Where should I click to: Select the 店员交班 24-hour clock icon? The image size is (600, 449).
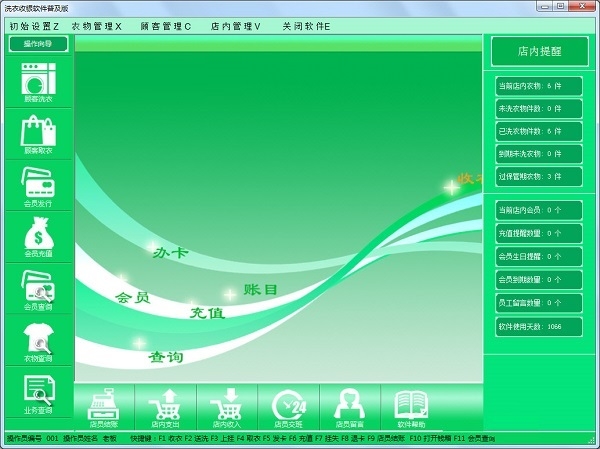(x=289, y=405)
